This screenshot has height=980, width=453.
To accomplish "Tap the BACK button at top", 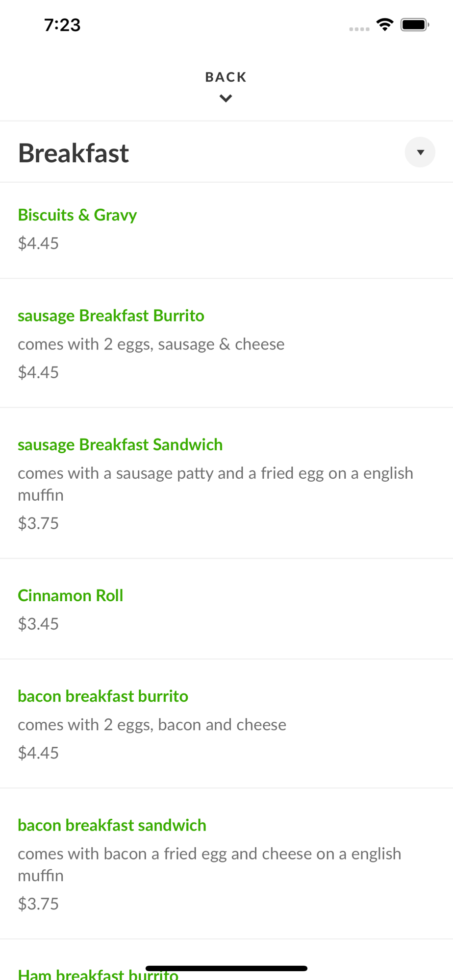I will [x=226, y=77].
